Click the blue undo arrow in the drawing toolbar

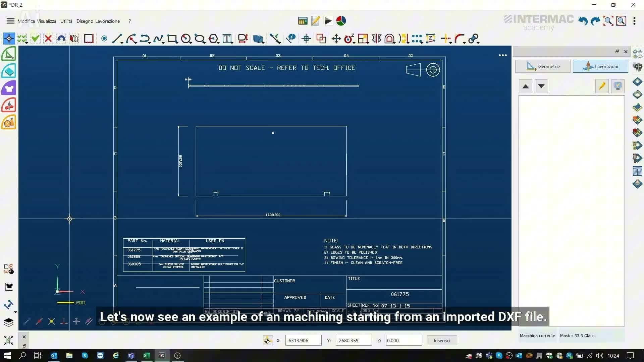(x=61, y=39)
